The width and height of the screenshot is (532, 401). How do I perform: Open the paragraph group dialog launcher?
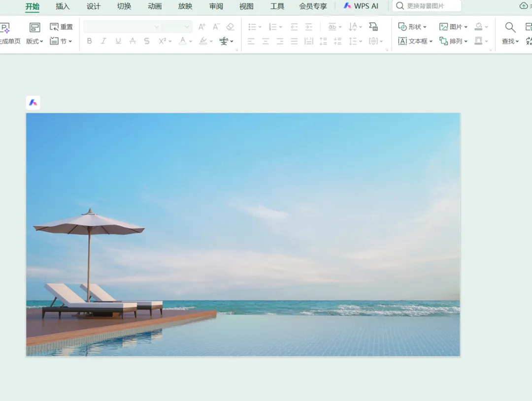tap(387, 50)
